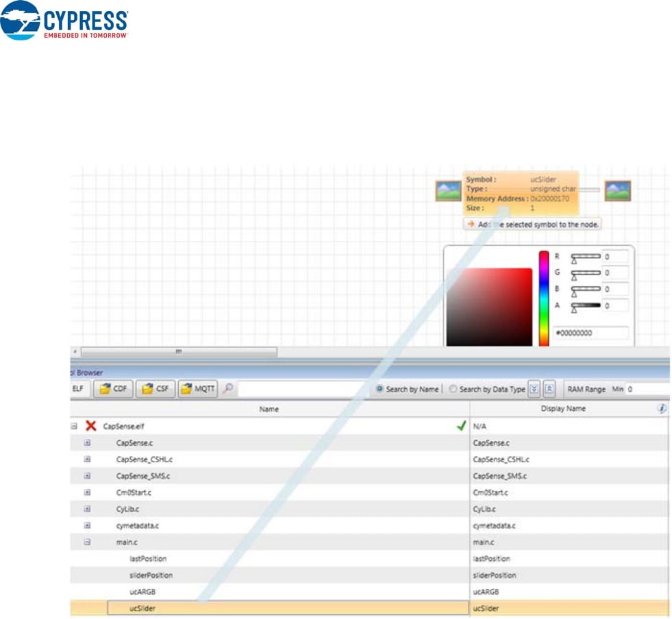Click the right image node on canvas
This screenshot has height=619, width=672.
tap(617, 191)
